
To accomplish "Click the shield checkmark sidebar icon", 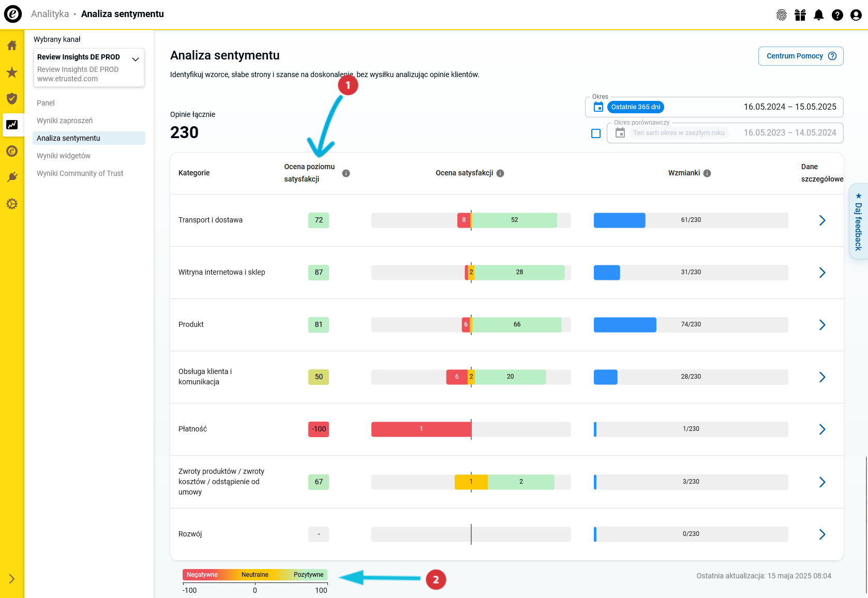I will (12, 98).
